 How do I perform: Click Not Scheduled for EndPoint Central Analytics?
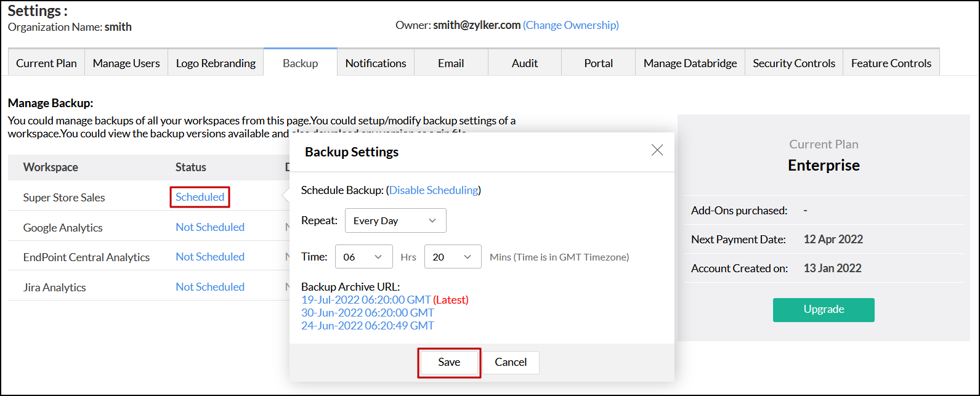(x=210, y=257)
